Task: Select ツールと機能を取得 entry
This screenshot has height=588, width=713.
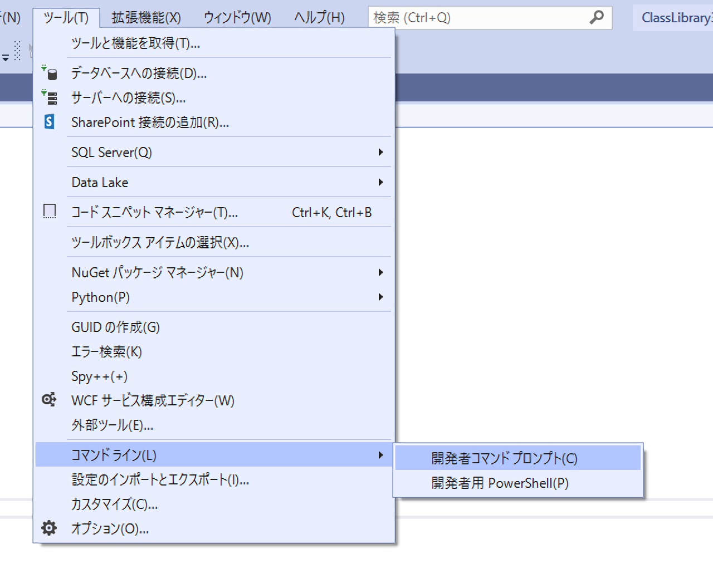Action: 136,43
